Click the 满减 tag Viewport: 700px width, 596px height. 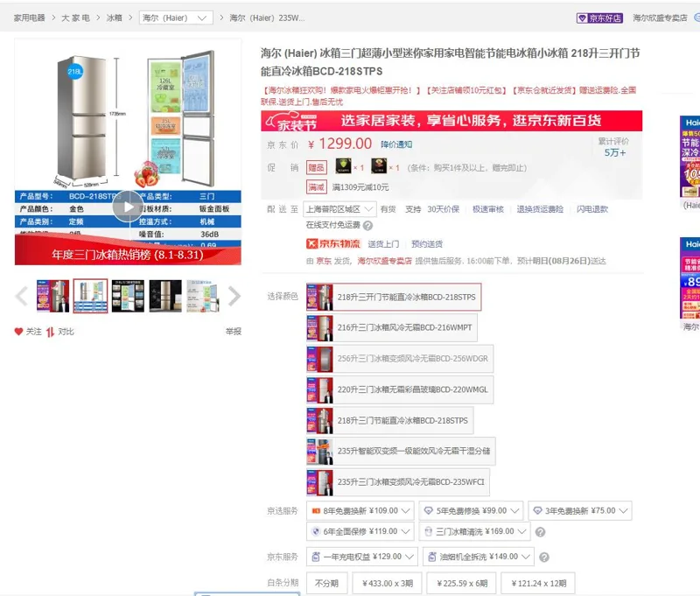pyautogui.click(x=317, y=187)
